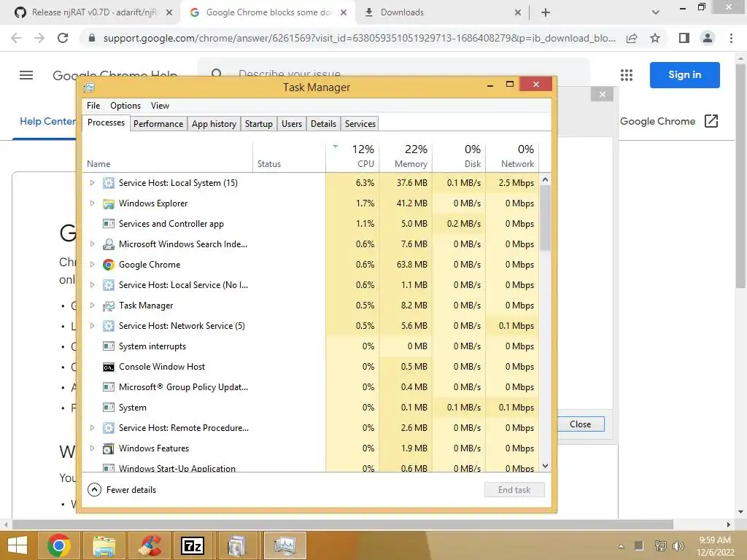Screen dimensions: 747x560
Task: Collapse view with Fewer details
Action: tap(122, 490)
